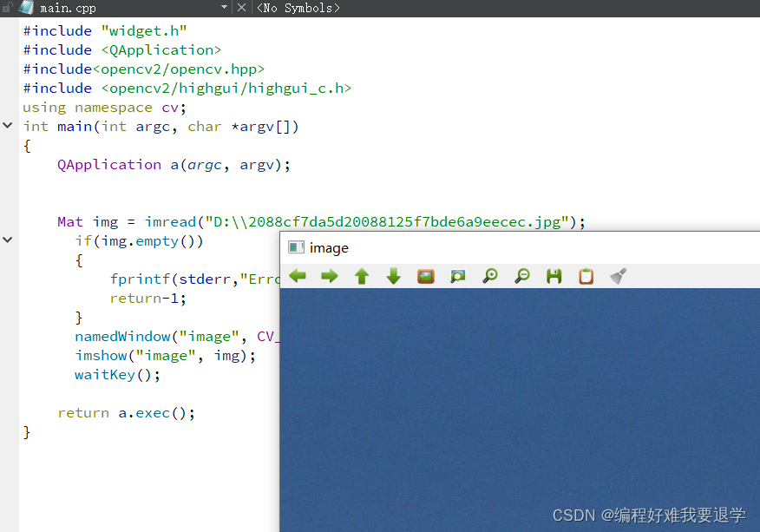Collapse the if(img.empty()) block fold arrow
Viewport: 760px width, 532px height.
coord(8,240)
